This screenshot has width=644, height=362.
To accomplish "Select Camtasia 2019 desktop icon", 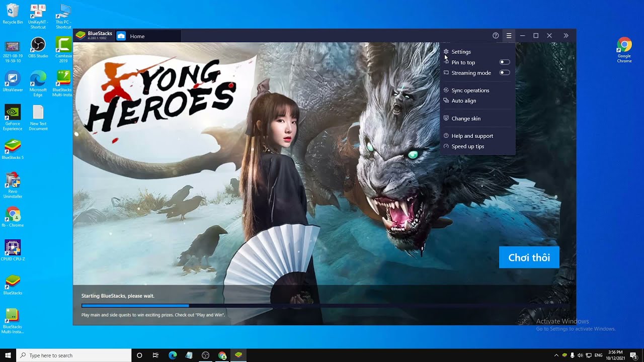I will click(63, 50).
